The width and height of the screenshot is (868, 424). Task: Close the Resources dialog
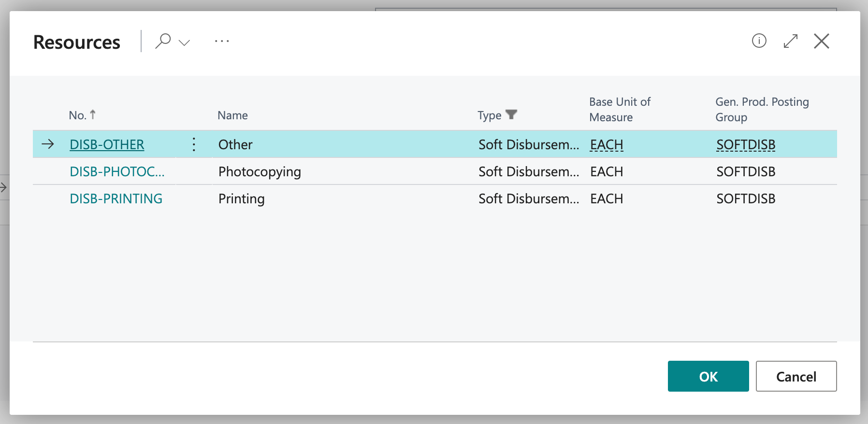pyautogui.click(x=821, y=41)
